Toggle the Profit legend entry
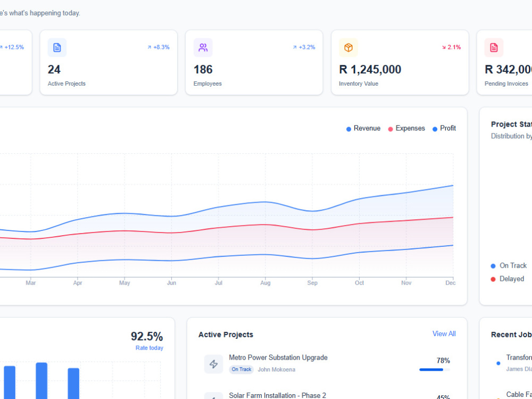The image size is (532, 399). 444,128
